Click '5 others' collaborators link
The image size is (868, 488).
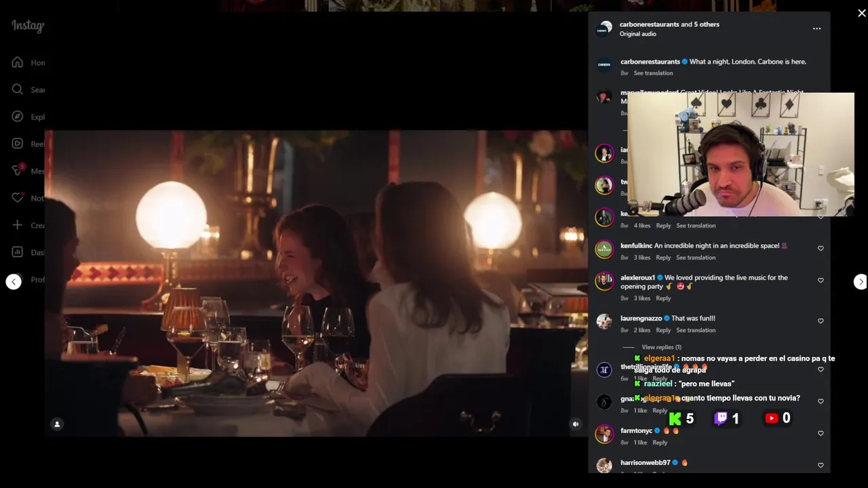pos(707,24)
